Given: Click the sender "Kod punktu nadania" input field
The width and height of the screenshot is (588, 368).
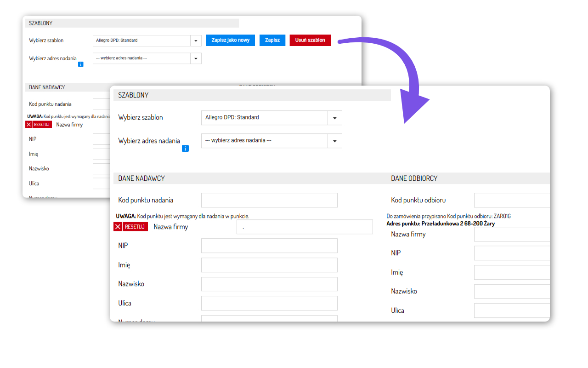Looking at the screenshot, I should coord(269,200).
